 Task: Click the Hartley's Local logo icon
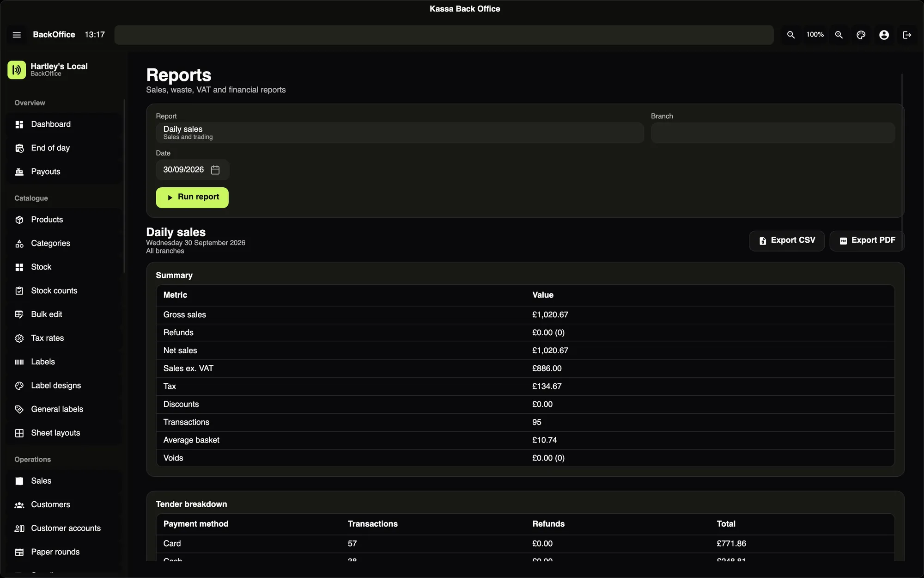tap(17, 70)
